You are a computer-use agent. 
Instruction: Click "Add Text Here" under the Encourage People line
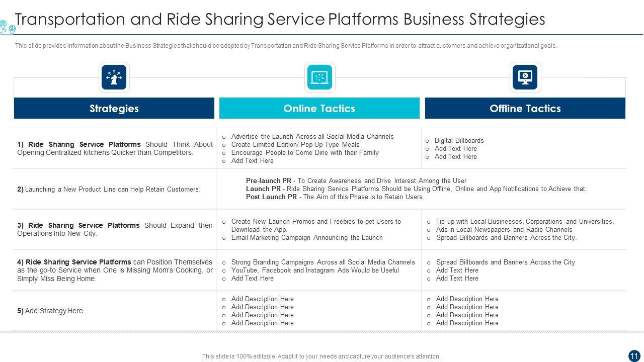252,161
